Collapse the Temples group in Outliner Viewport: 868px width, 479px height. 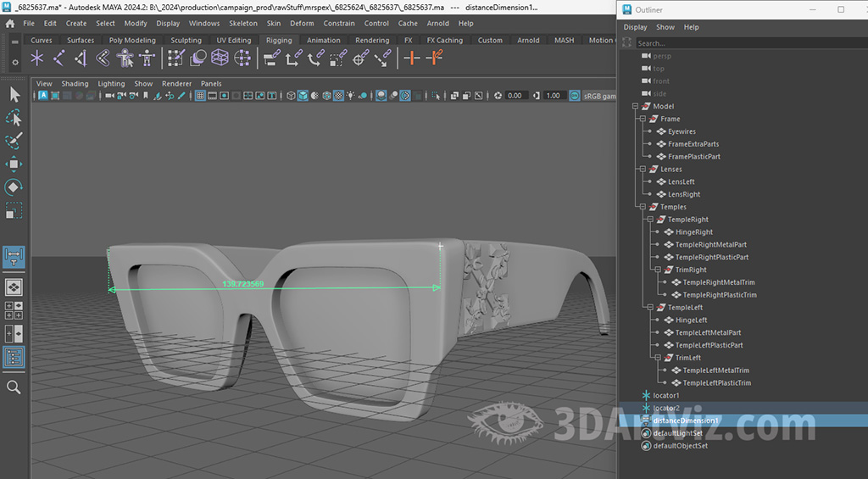[643, 207]
